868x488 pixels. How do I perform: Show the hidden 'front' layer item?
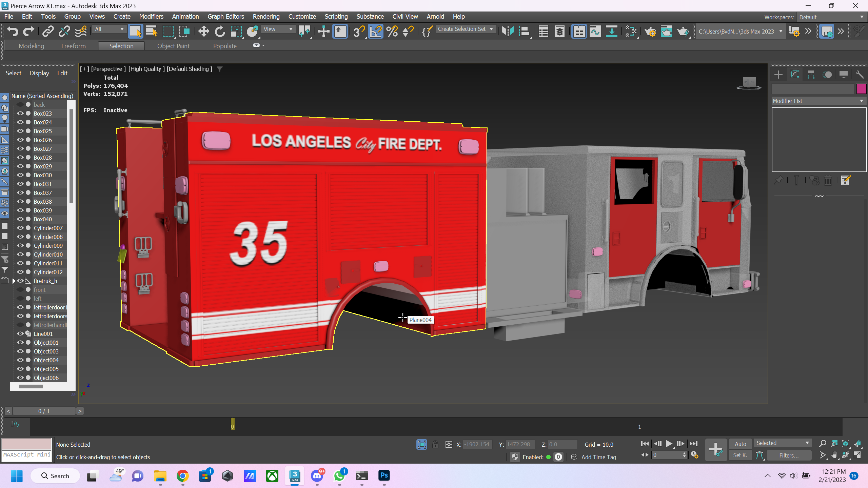(20, 290)
